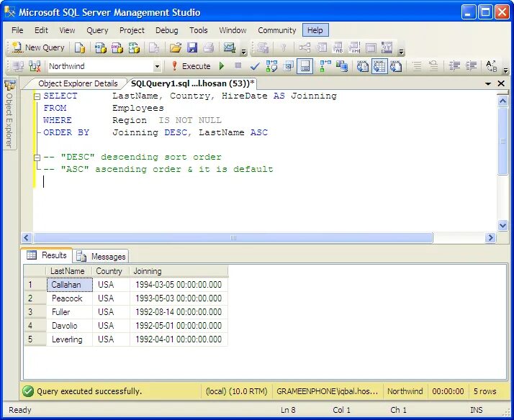Screen dimensions: 514x420
Task: Open the Query Options icon
Action: (288, 66)
